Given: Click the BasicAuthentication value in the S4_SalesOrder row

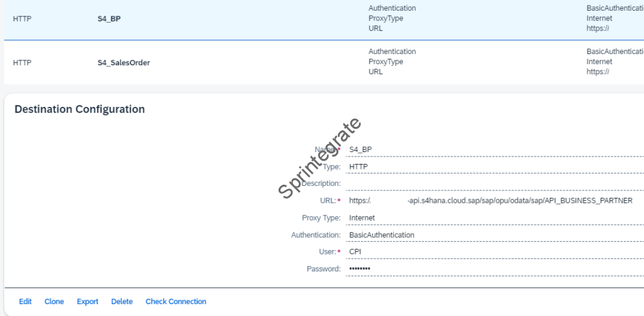Looking at the screenshot, I should point(614,52).
